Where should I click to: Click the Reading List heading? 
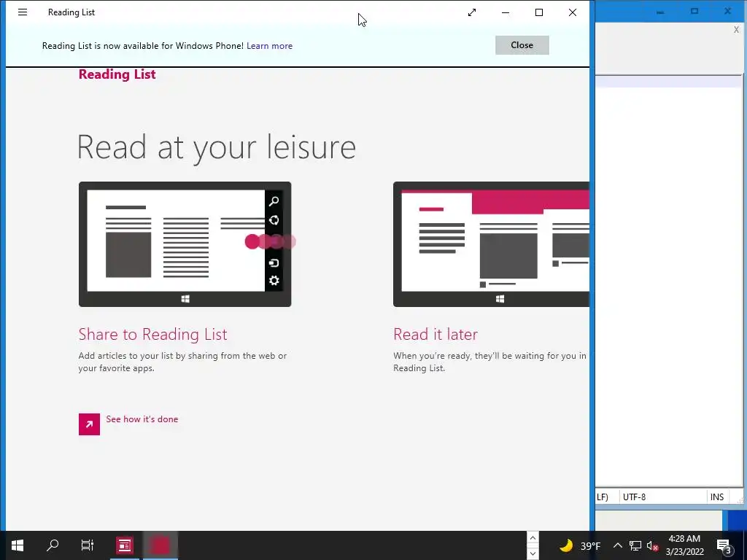click(x=117, y=74)
